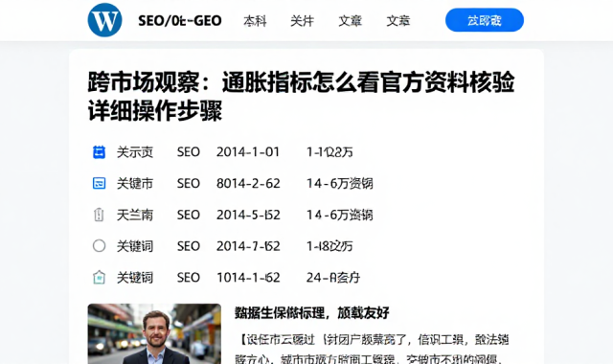Image resolution: width=613 pixels, height=364 pixels.
Task: Open the man portrait street thumbnail
Action: click(x=154, y=334)
